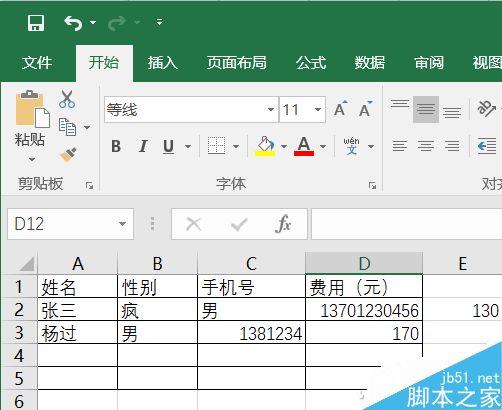Open the fill color dropdown arrow
Screen dimensions: 502x410
[x=284, y=146]
